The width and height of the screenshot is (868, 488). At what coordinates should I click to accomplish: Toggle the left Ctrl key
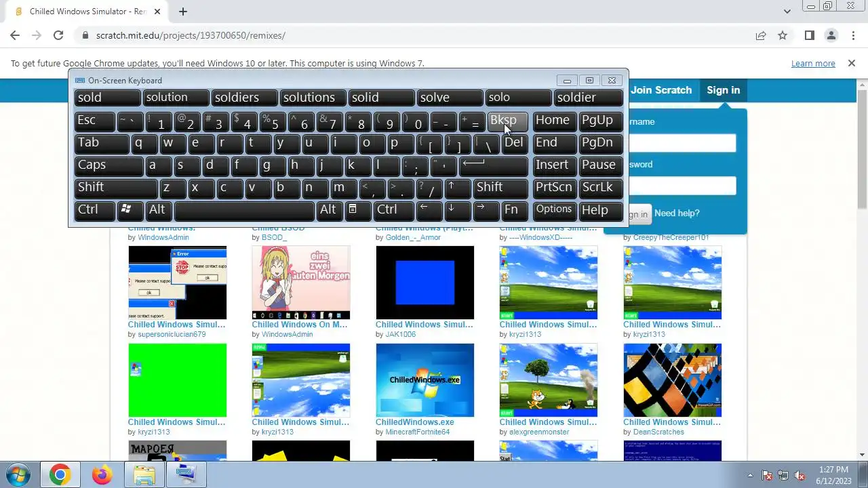coord(95,210)
